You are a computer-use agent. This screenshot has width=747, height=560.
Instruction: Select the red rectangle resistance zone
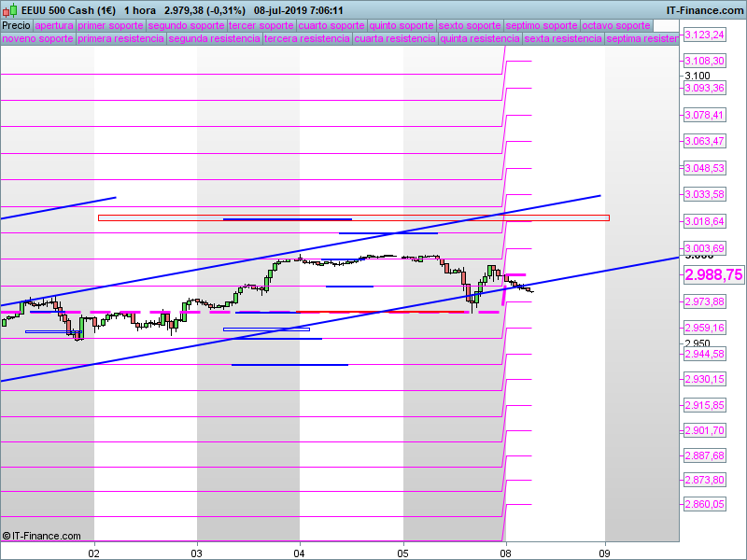(x=354, y=218)
